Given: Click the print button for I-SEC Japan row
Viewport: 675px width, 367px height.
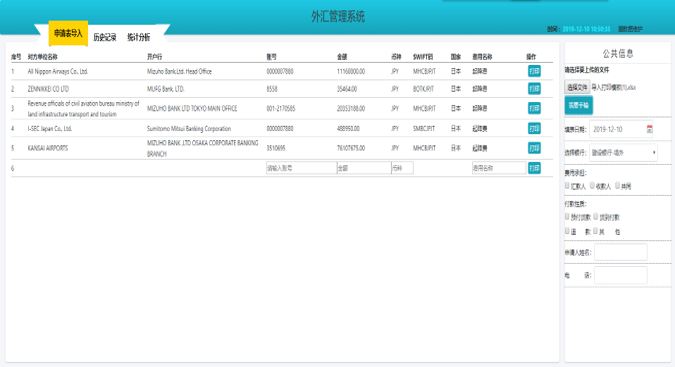Looking at the screenshot, I should pyautogui.click(x=534, y=128).
